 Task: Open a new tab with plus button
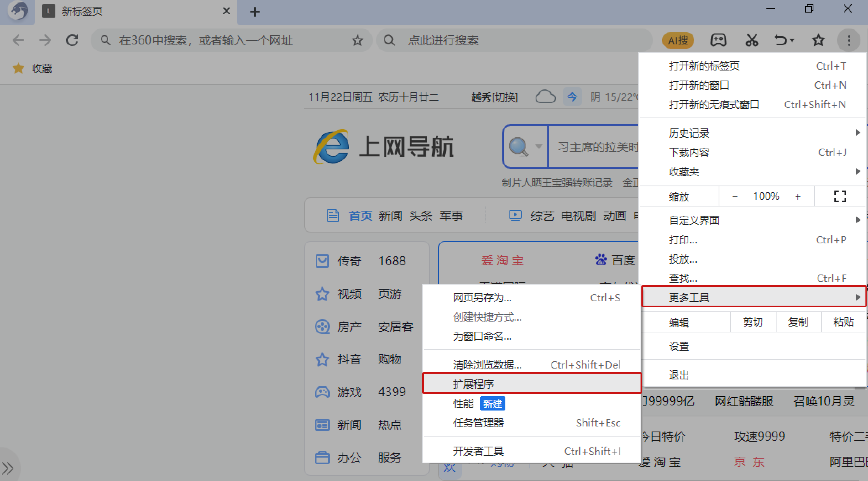(255, 12)
